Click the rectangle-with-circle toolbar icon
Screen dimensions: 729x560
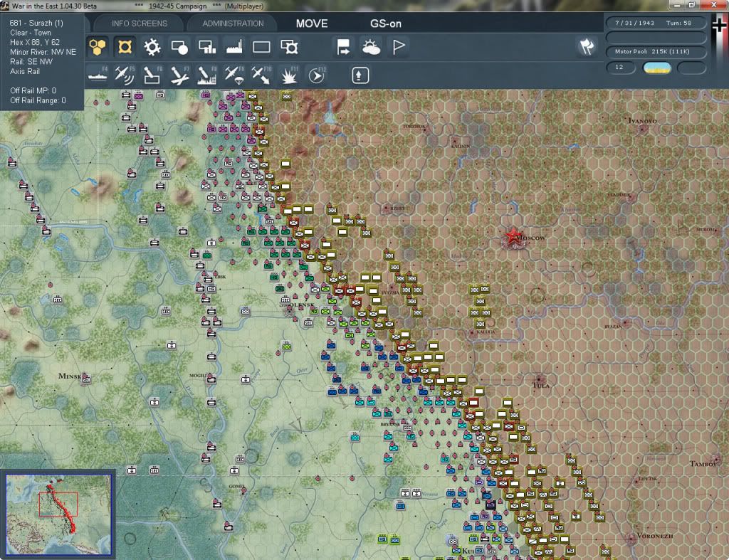pyautogui.click(x=179, y=47)
